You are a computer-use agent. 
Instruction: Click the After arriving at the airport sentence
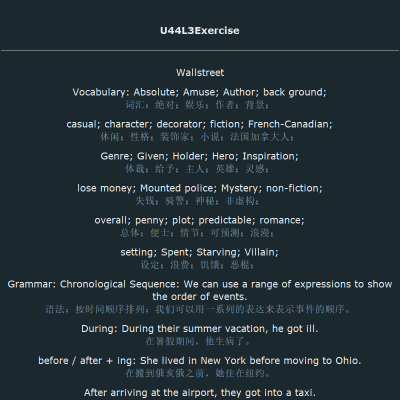coord(200,393)
